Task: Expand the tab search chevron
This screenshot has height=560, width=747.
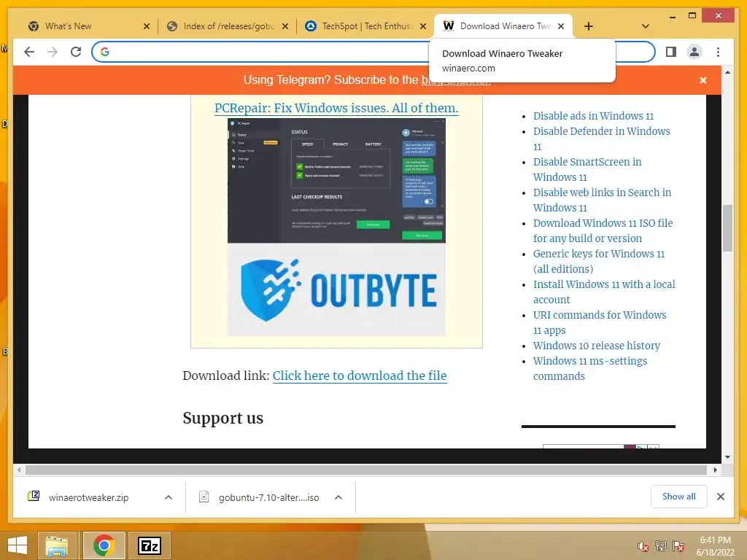Action: [x=646, y=26]
